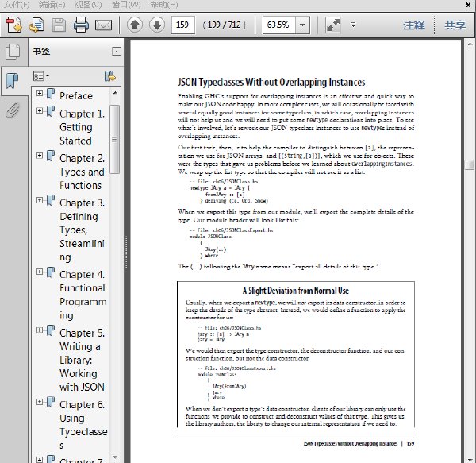Expand the Chapter 5 Writing a Library bookmark
The height and width of the screenshot is (463, 476).
point(40,330)
